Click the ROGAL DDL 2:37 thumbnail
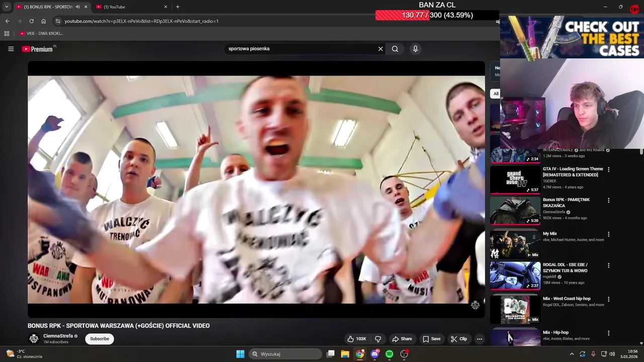 click(515, 276)
